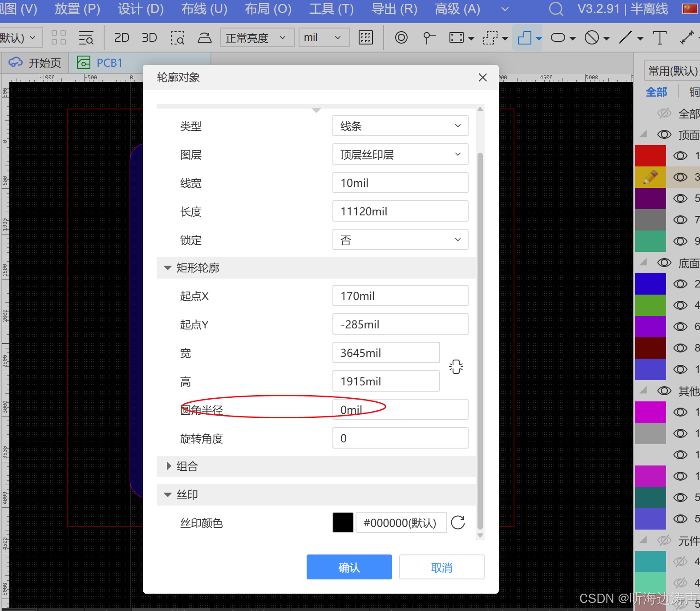
Task: Click the dialog vertical scrollbar
Action: tap(480, 342)
